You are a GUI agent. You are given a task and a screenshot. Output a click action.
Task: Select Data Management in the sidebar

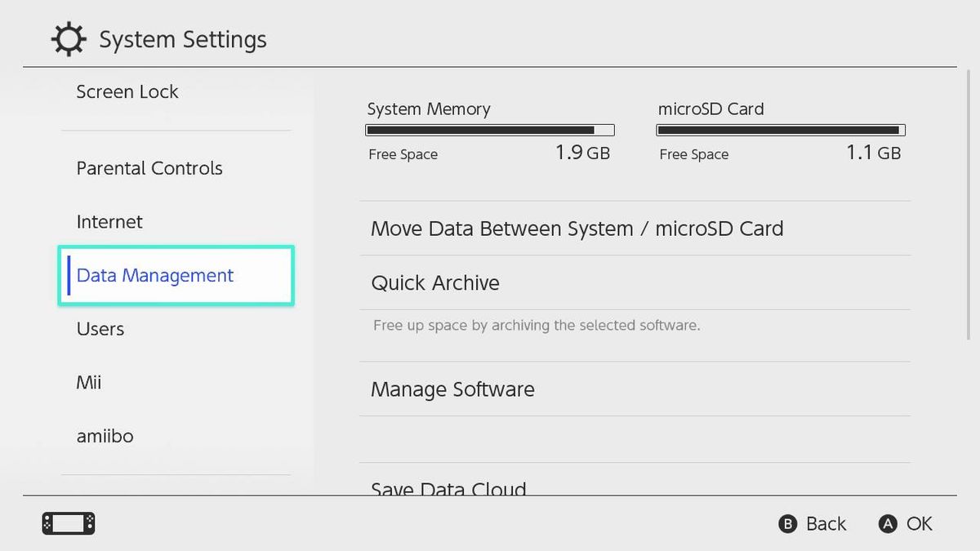154,275
